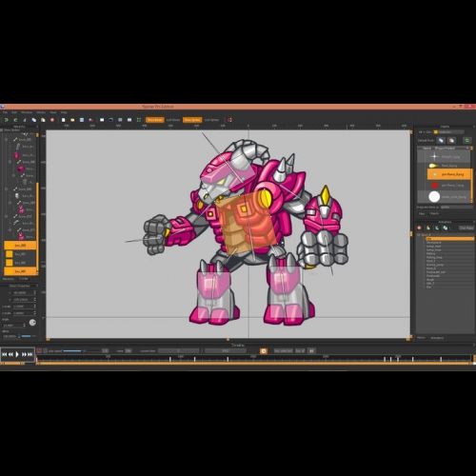Click the key all button on the timeline
This screenshot has height=476, width=476.
pos(300,351)
